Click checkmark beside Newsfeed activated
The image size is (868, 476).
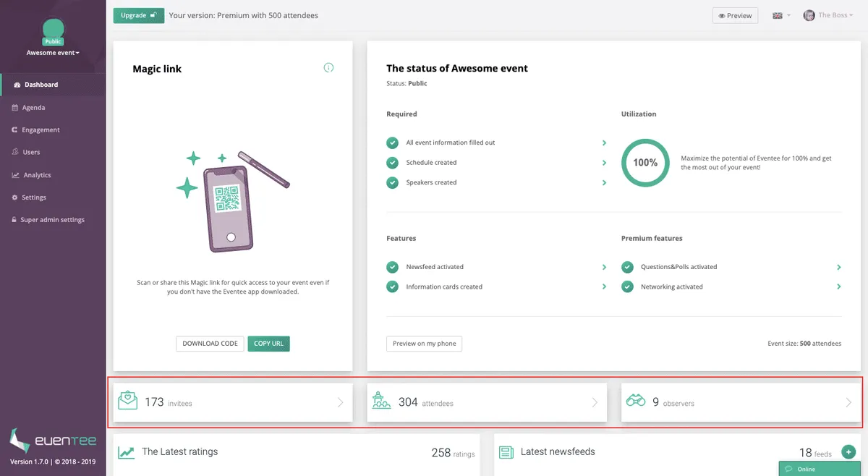(x=392, y=267)
